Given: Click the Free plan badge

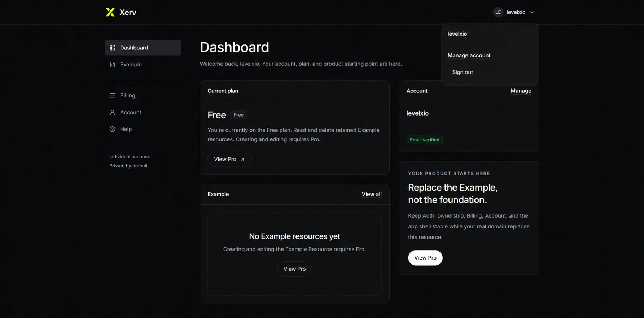Looking at the screenshot, I should pyautogui.click(x=238, y=115).
